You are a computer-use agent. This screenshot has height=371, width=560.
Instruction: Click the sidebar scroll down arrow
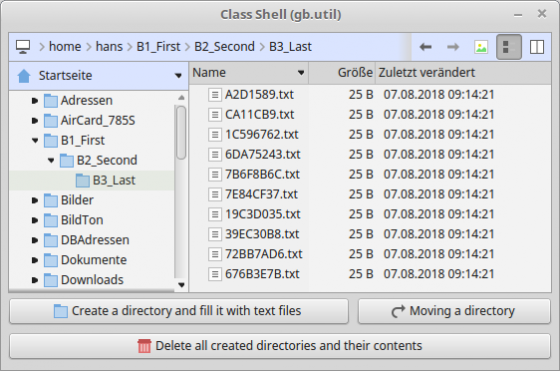point(181,285)
